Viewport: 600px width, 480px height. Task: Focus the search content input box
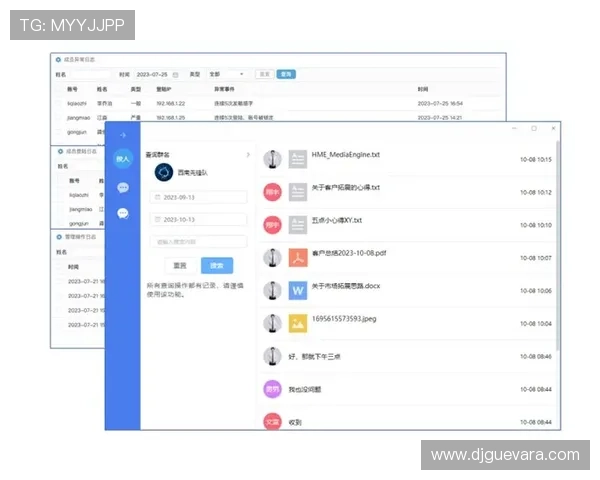198,242
